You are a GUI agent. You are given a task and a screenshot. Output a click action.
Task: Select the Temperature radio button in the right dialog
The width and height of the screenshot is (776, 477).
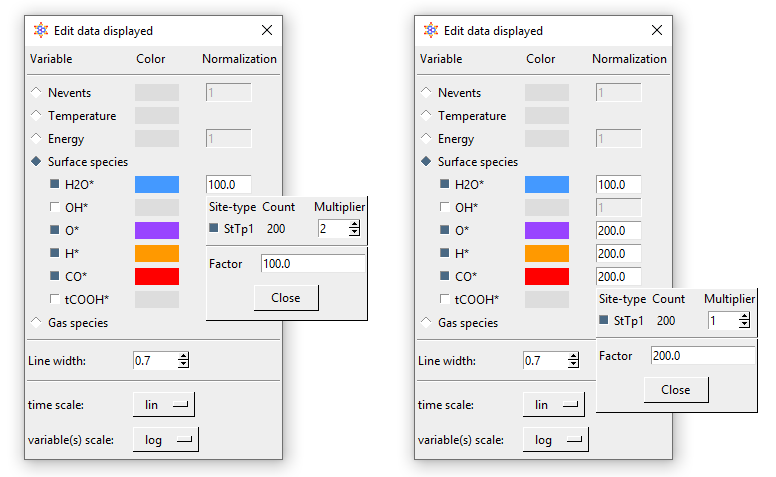[427, 116]
